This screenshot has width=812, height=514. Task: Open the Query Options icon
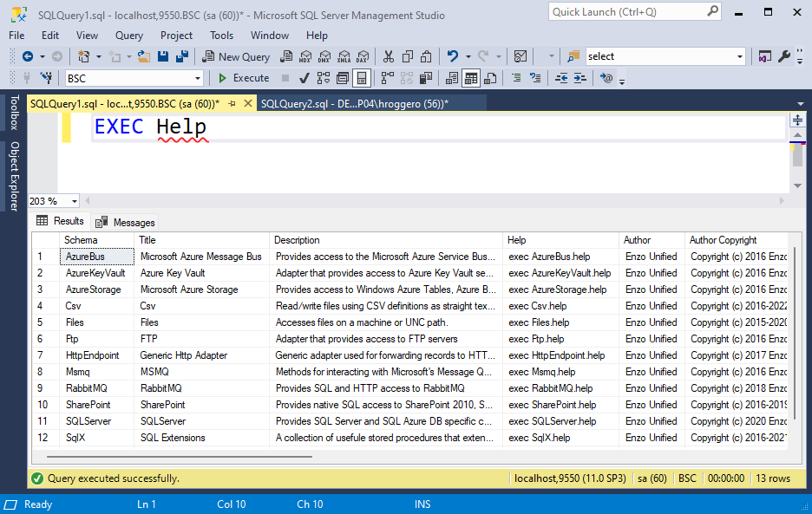(x=343, y=78)
